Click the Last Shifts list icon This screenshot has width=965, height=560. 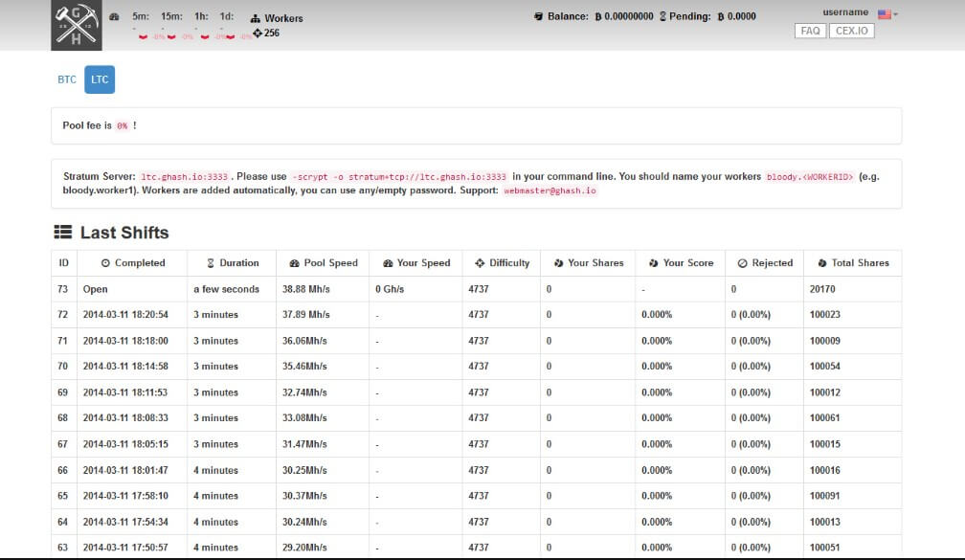(x=63, y=232)
